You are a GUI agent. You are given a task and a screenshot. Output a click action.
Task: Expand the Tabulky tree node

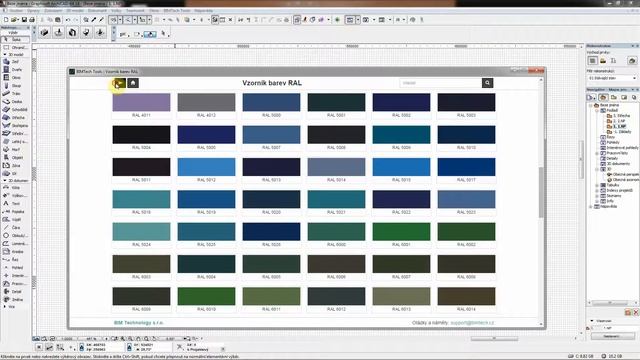(597, 185)
